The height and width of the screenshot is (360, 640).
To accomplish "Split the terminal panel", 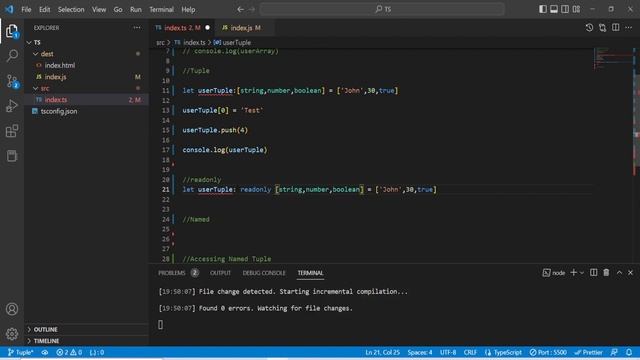I will pyautogui.click(x=593, y=272).
